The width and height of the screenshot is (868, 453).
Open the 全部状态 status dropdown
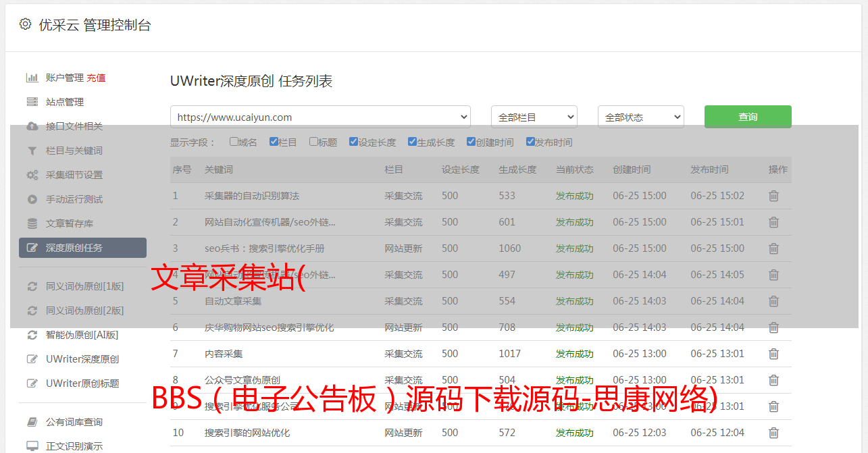(x=640, y=117)
